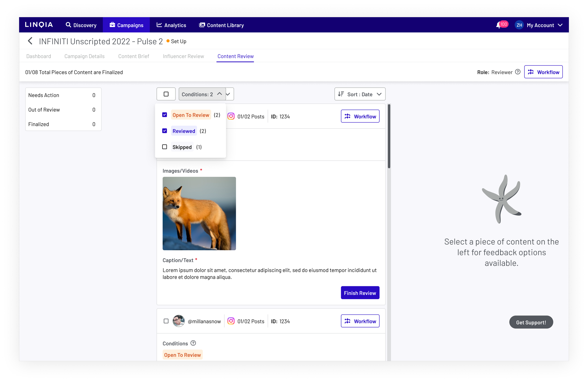Go back using the left arrow chevron
Viewport: 588px width, 382px height.
[30, 41]
